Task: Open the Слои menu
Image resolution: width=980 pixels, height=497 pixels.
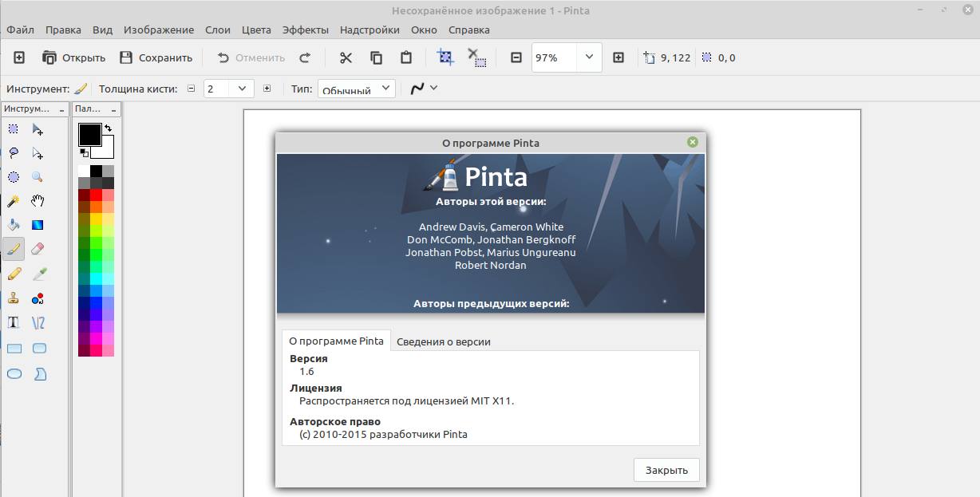Action: click(218, 30)
